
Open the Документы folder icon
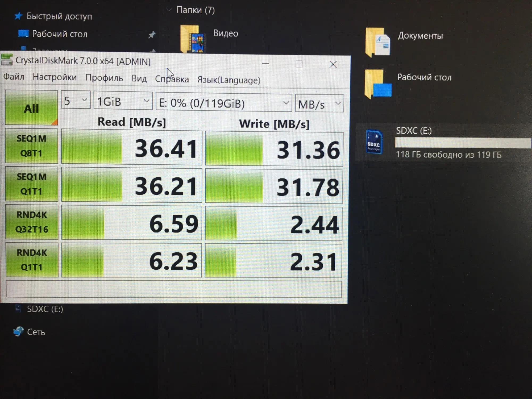coord(378,43)
